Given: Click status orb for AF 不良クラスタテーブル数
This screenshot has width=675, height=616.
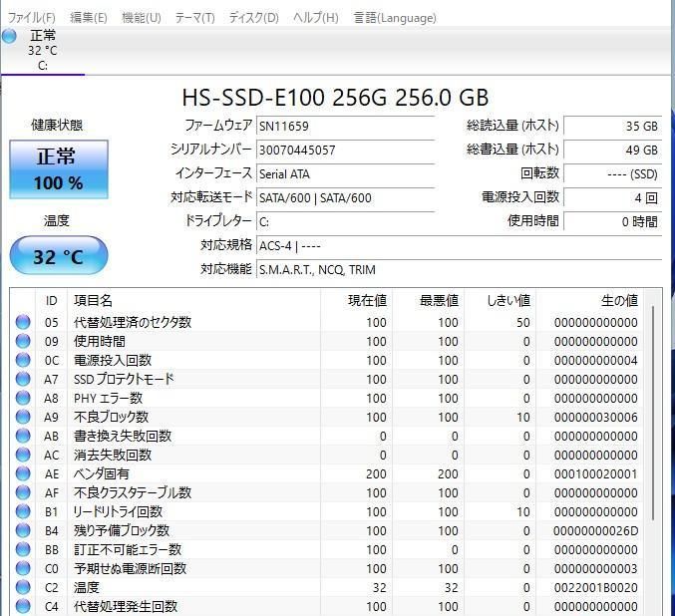Looking at the screenshot, I should 23,492.
